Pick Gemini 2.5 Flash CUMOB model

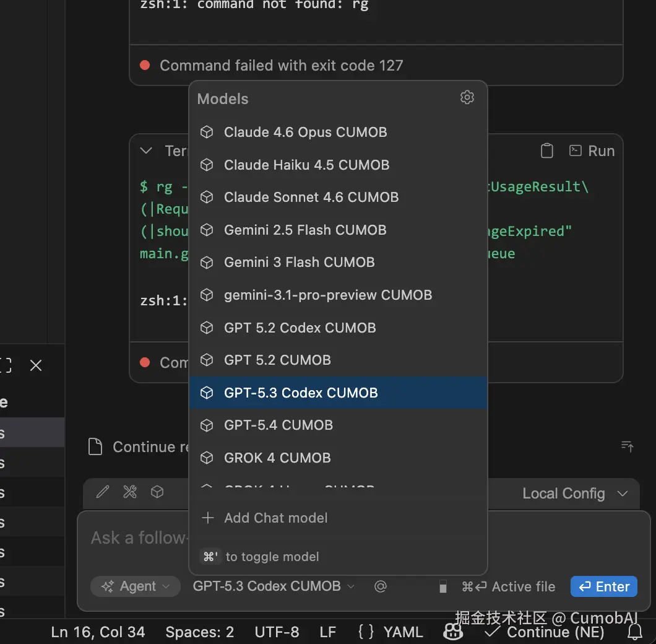click(x=338, y=230)
